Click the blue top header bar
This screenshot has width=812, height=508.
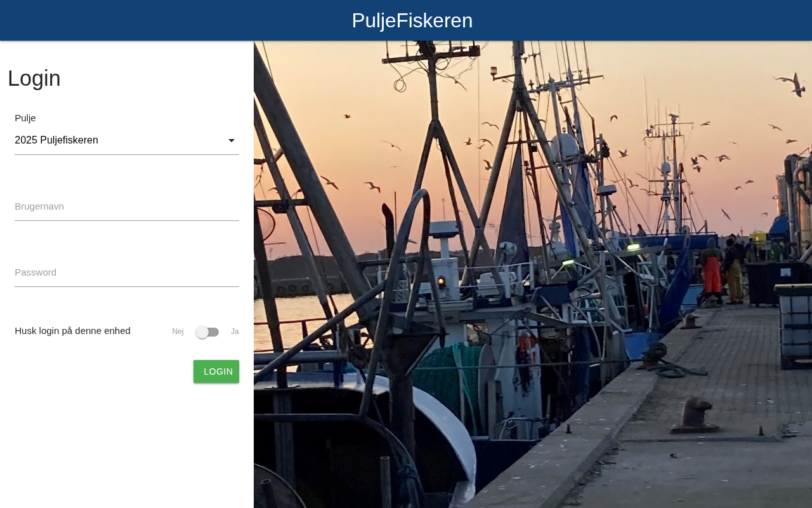point(406,20)
